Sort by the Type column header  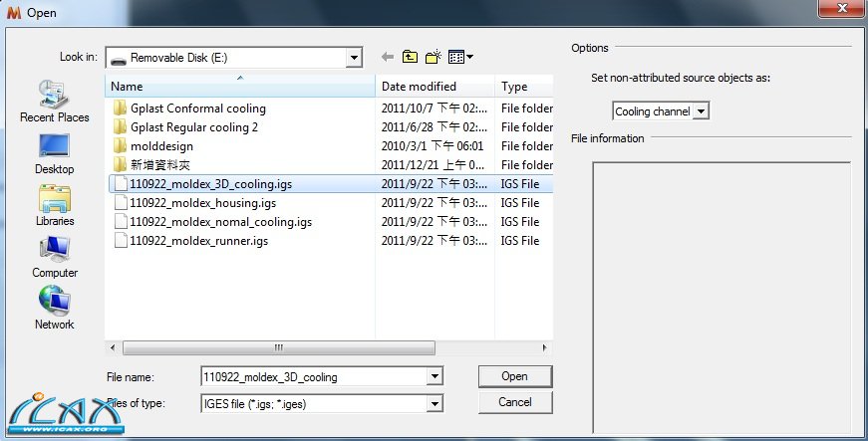(x=524, y=87)
